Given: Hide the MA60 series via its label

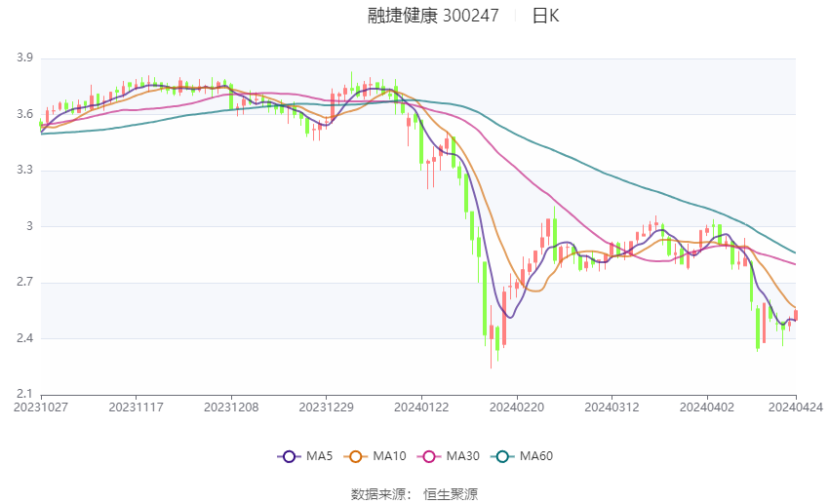Looking at the screenshot, I should click(x=536, y=456).
